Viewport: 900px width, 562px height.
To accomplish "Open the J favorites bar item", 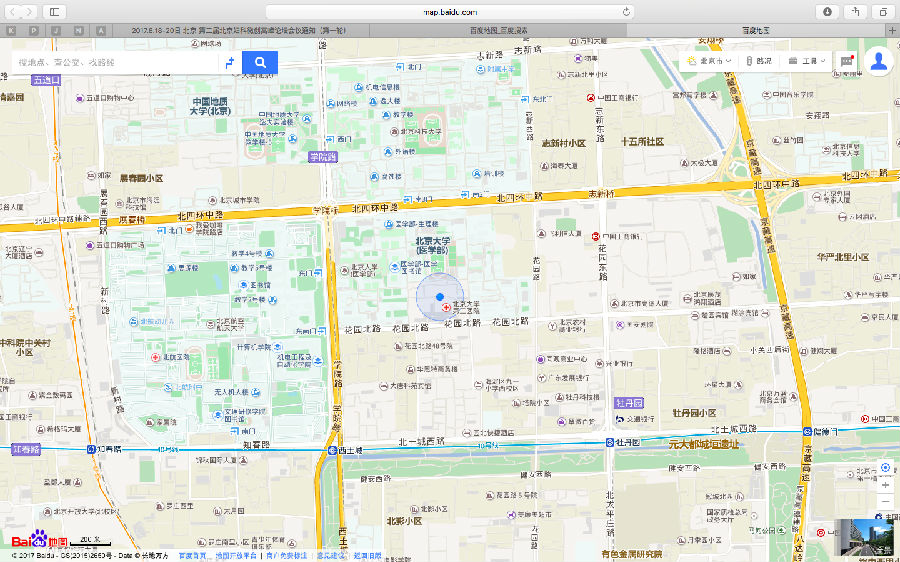I will pyautogui.click(x=56, y=30).
